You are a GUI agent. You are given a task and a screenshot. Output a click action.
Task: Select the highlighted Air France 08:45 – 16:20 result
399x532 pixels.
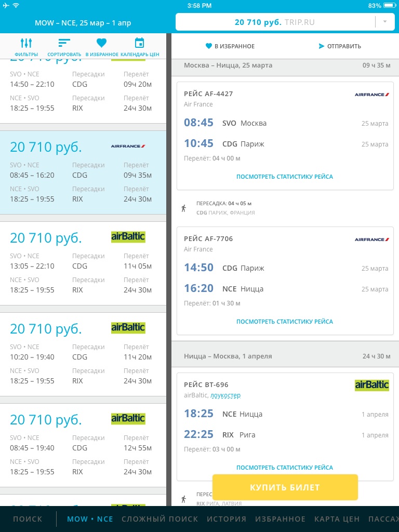(83, 172)
